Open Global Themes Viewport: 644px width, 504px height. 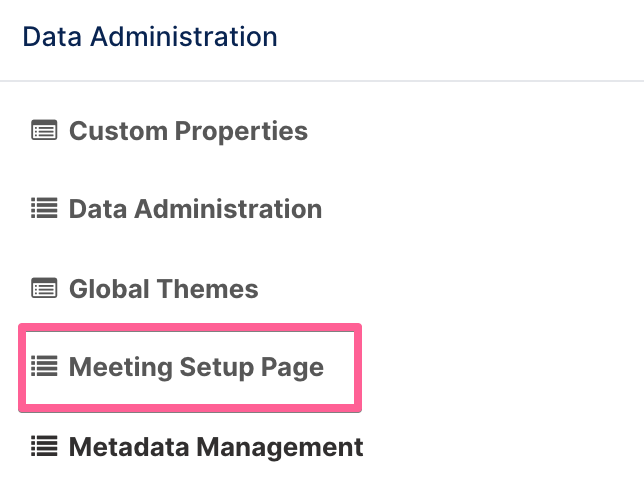[145, 288]
